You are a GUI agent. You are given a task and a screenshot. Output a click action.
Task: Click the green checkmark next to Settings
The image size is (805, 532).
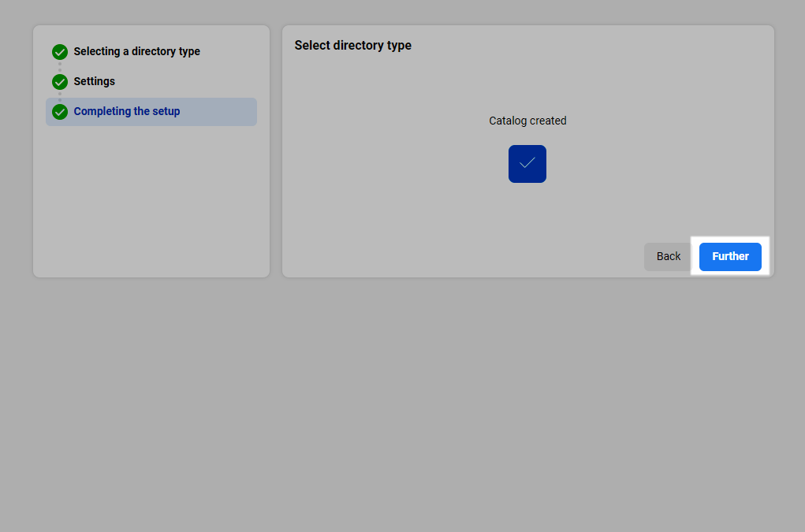coord(60,82)
